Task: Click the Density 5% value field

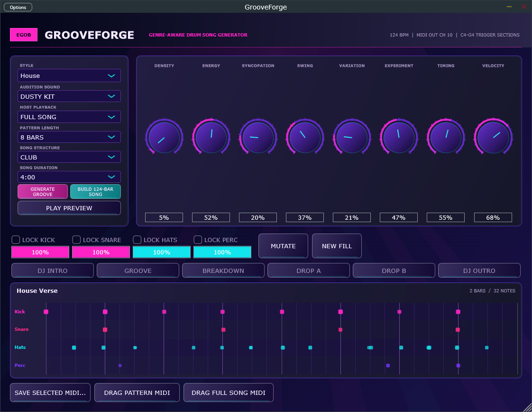Action: [164, 217]
